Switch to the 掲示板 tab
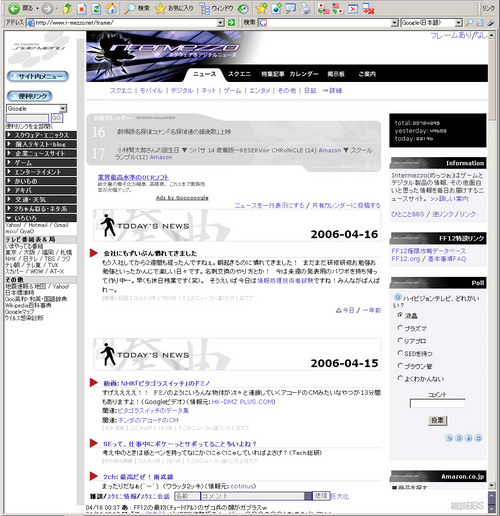 click(x=336, y=74)
